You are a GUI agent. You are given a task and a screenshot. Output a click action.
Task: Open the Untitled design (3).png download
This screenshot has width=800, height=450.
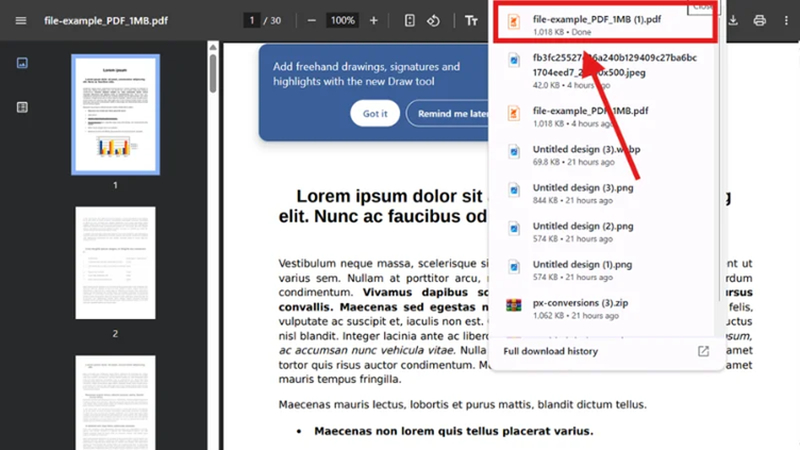pyautogui.click(x=605, y=193)
